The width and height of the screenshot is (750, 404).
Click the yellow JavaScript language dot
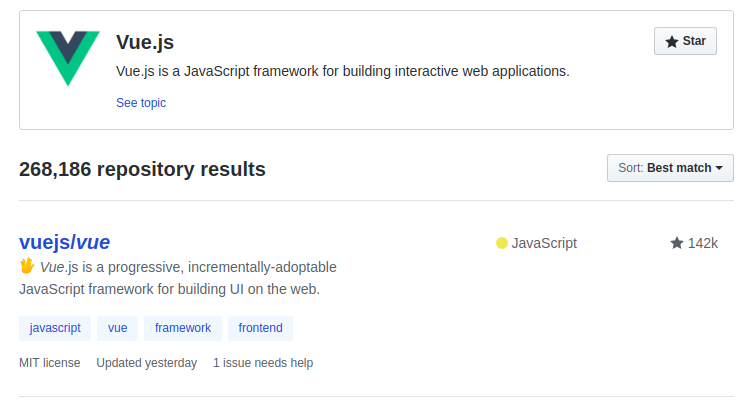pyautogui.click(x=502, y=243)
